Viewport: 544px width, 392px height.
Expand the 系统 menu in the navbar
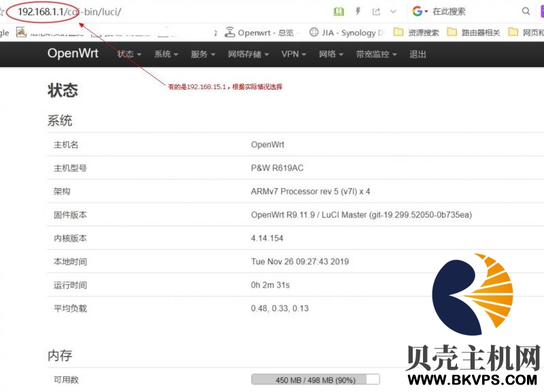pos(166,54)
